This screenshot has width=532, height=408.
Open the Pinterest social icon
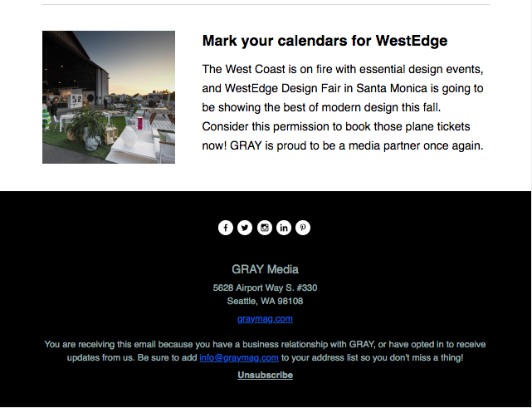pos(303,228)
